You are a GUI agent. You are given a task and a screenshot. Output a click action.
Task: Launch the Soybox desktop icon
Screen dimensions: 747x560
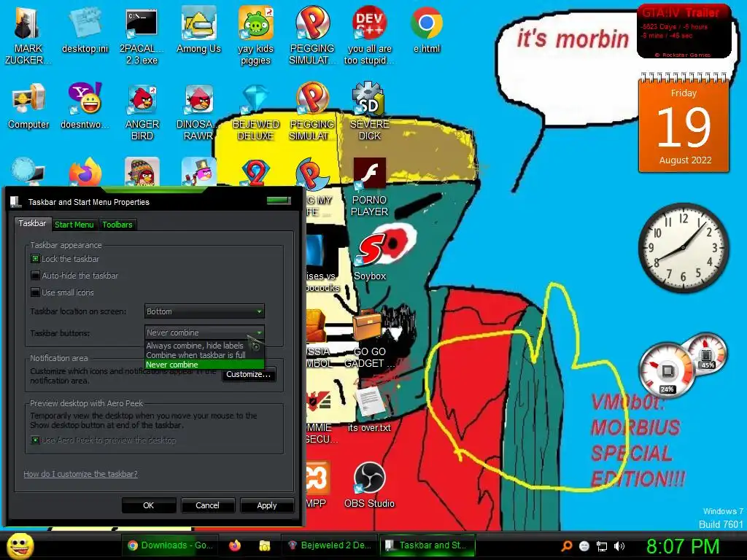[370, 257]
